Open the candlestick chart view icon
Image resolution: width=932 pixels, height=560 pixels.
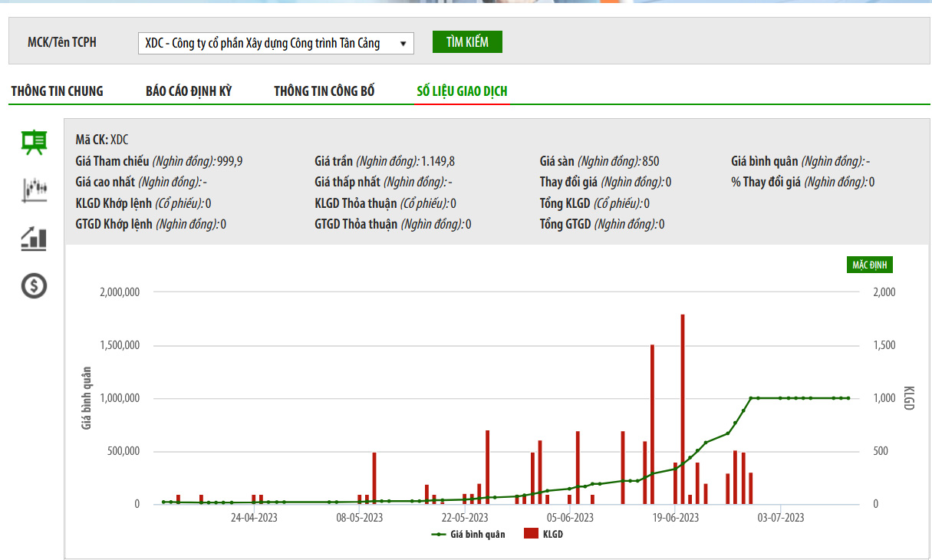tap(34, 189)
